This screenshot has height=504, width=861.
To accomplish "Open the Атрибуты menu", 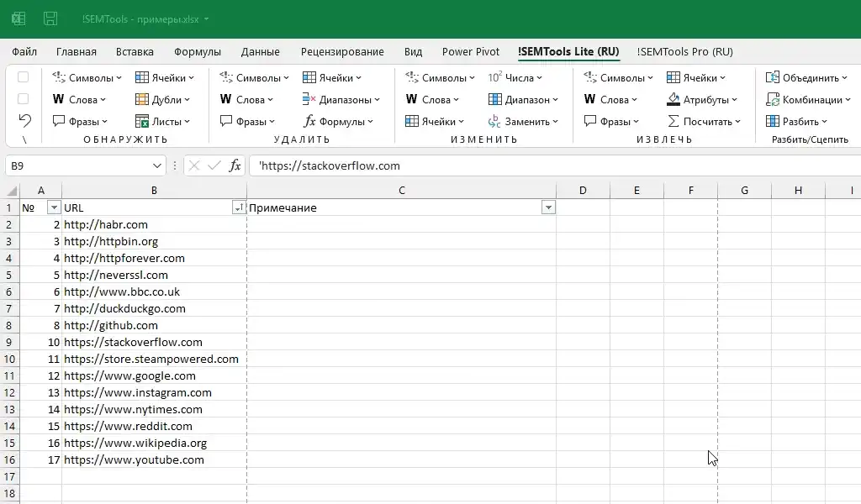I will tap(702, 100).
